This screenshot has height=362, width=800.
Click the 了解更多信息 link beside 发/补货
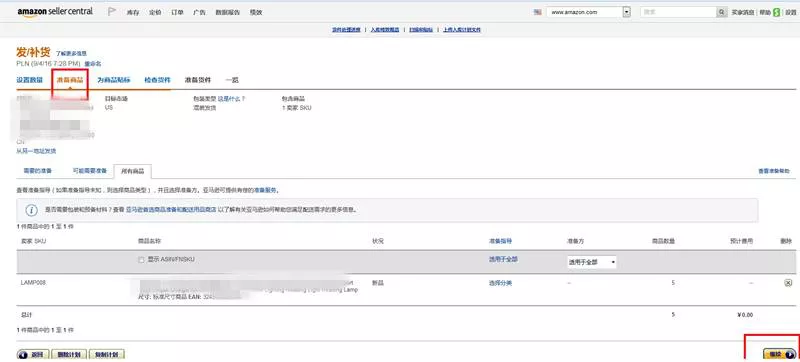(x=71, y=53)
